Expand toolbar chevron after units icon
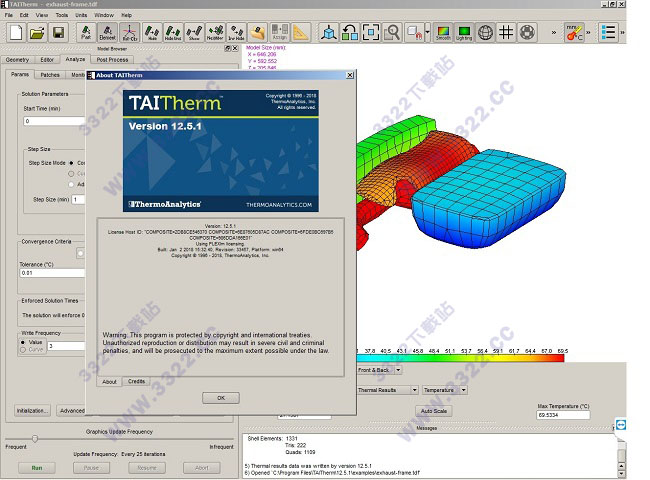The image size is (650, 480). [588, 32]
